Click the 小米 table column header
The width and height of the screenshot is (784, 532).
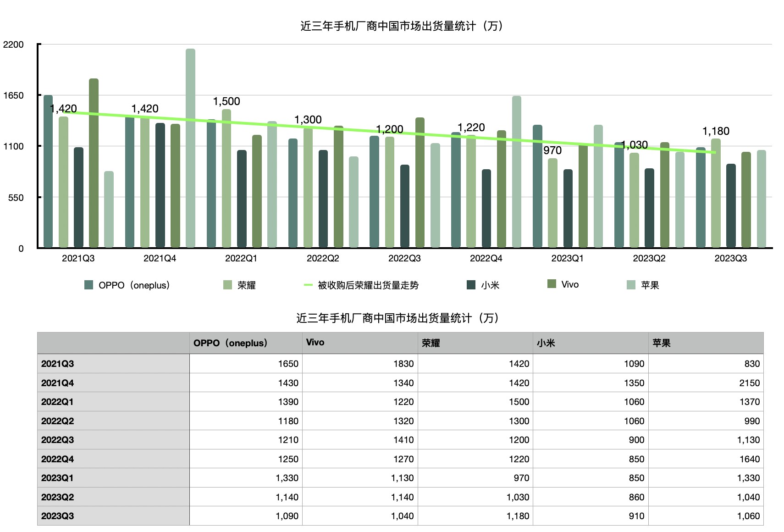(591, 343)
